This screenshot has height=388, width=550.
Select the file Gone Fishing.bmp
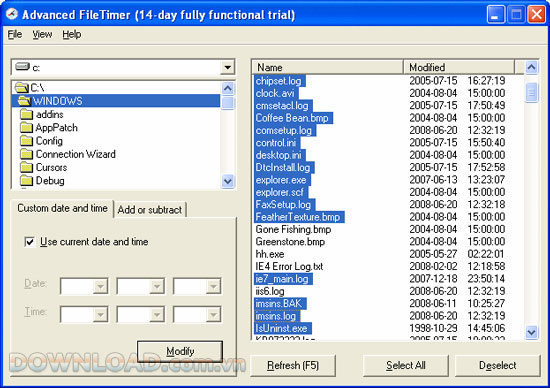pos(293,229)
